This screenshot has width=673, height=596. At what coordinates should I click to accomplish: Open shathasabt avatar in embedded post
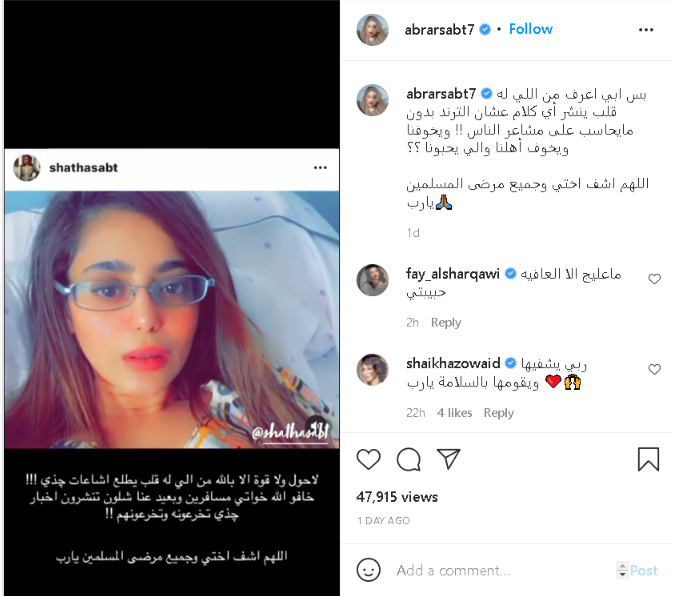click(27, 167)
